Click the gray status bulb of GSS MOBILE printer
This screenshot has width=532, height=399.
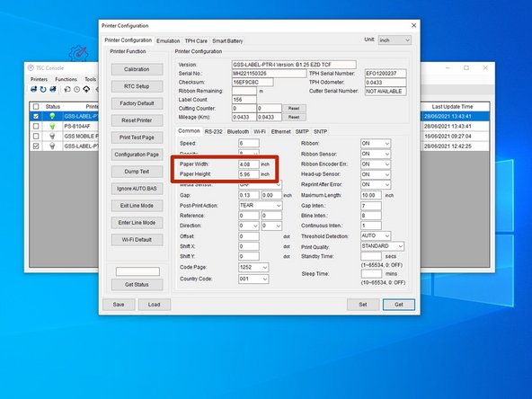click(x=52, y=136)
